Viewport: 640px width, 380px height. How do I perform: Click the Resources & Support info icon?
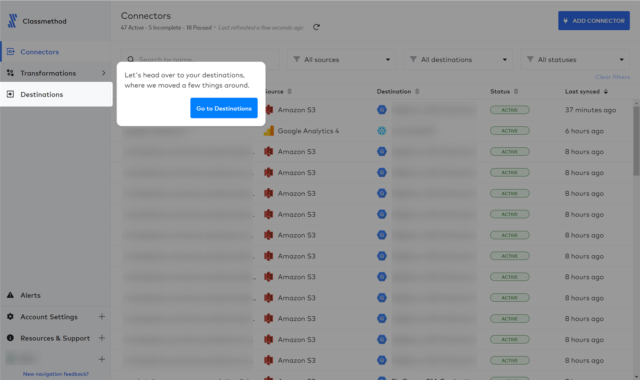11,338
